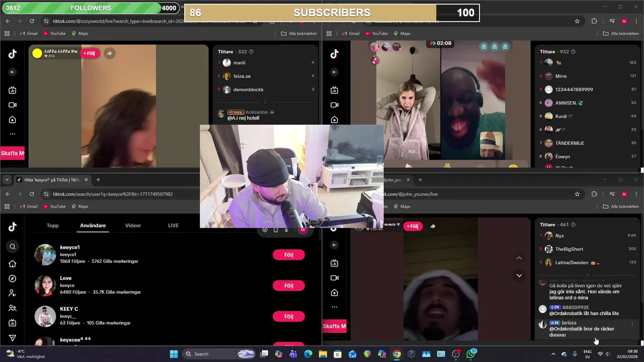The image size is (644, 362).
Task: Open LIVE feed icon in zozysworld sidebar
Action: (x=13, y=90)
